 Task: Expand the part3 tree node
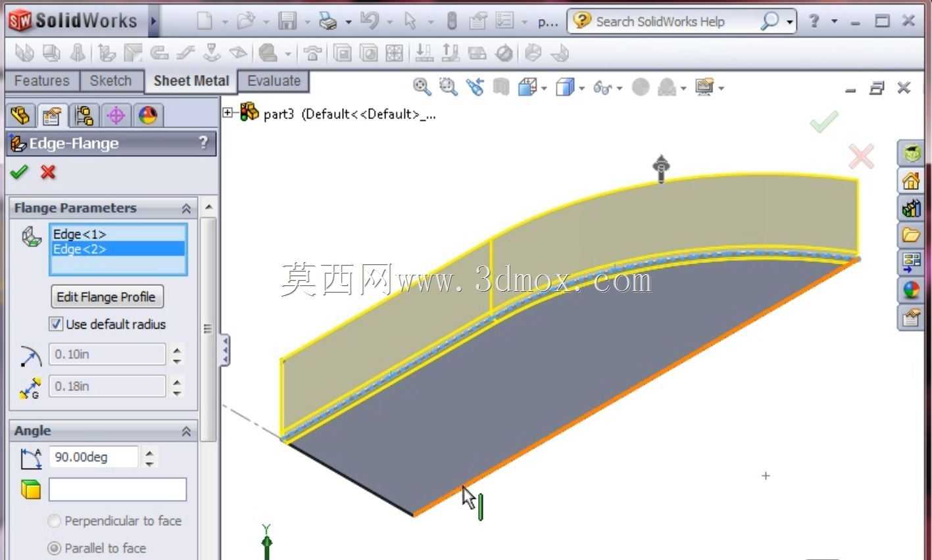click(228, 112)
